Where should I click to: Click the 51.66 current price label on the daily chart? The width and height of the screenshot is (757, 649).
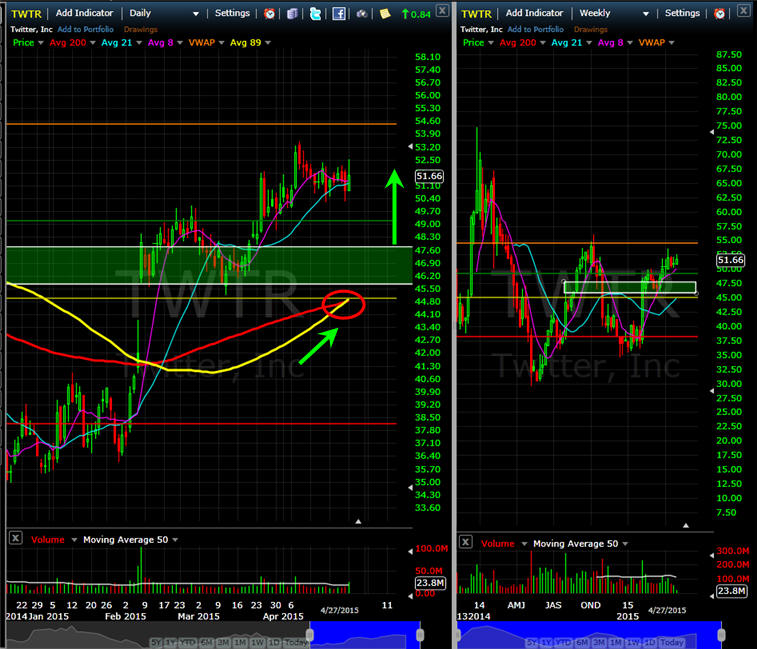(429, 176)
